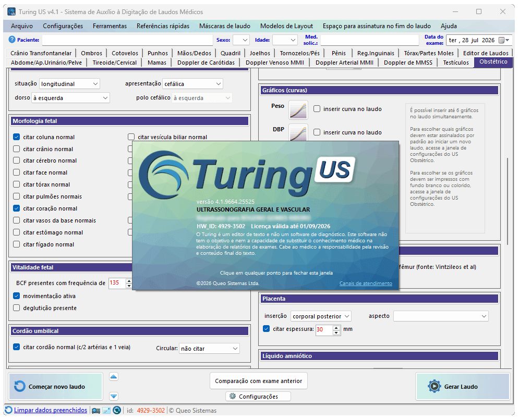Expand the dorso dropdown
The image size is (519, 420).
[70, 98]
